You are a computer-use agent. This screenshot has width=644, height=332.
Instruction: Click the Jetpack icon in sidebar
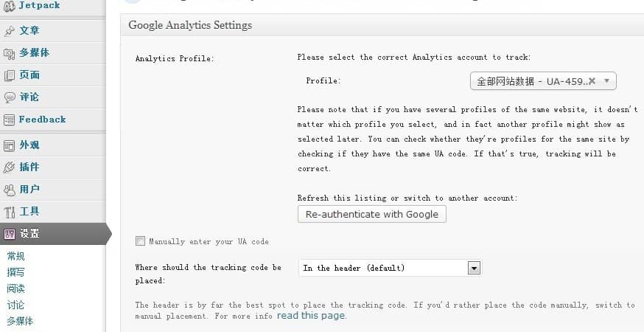coord(10,6)
